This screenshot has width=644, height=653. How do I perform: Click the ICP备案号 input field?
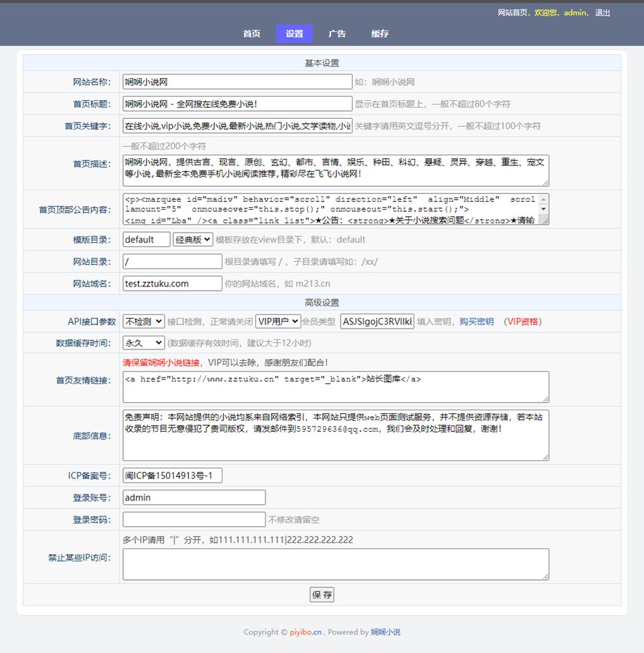(172, 475)
